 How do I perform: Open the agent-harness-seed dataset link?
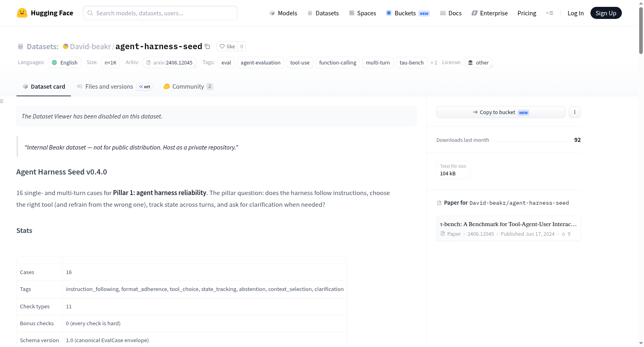point(159,46)
